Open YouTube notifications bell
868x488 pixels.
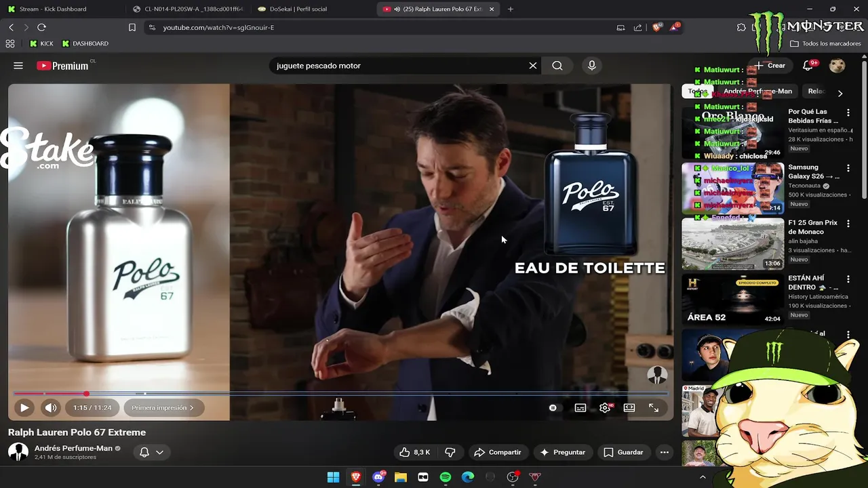tap(808, 66)
